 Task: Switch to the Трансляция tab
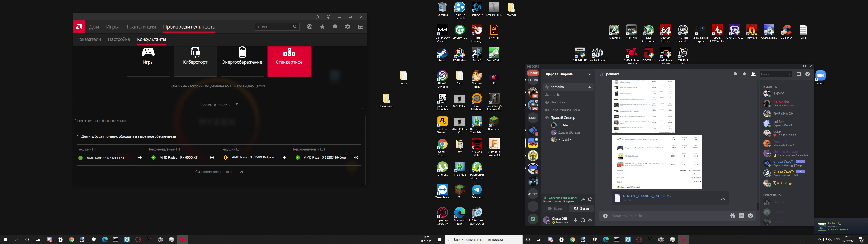pos(141,27)
